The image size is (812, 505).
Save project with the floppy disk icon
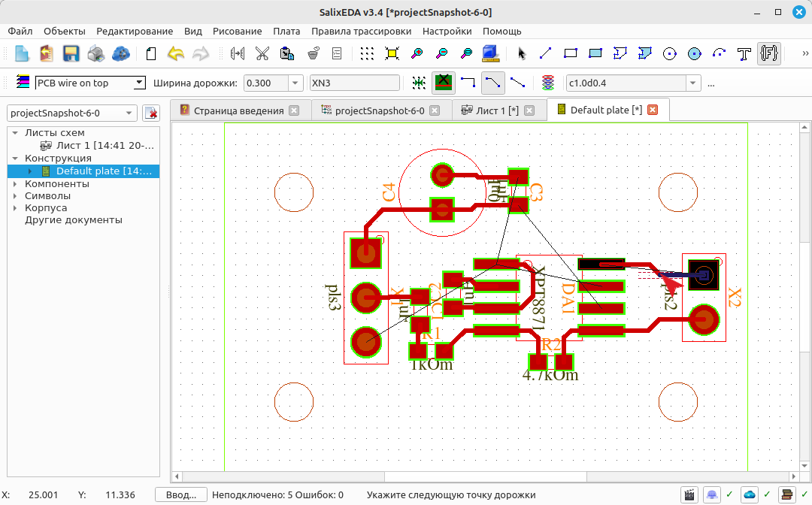(x=71, y=53)
